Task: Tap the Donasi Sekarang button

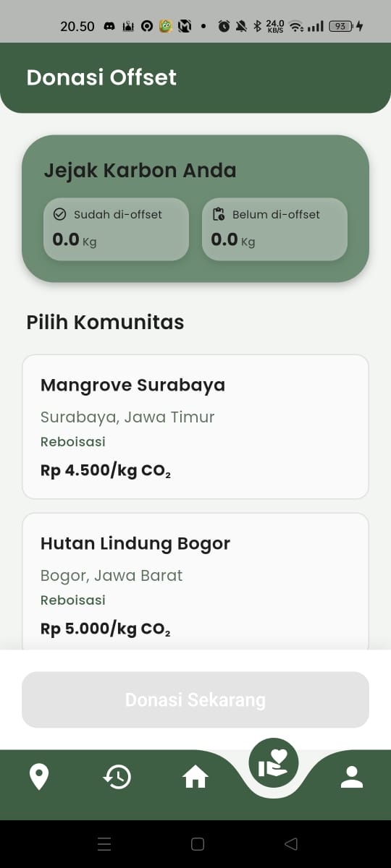Action: click(x=195, y=699)
